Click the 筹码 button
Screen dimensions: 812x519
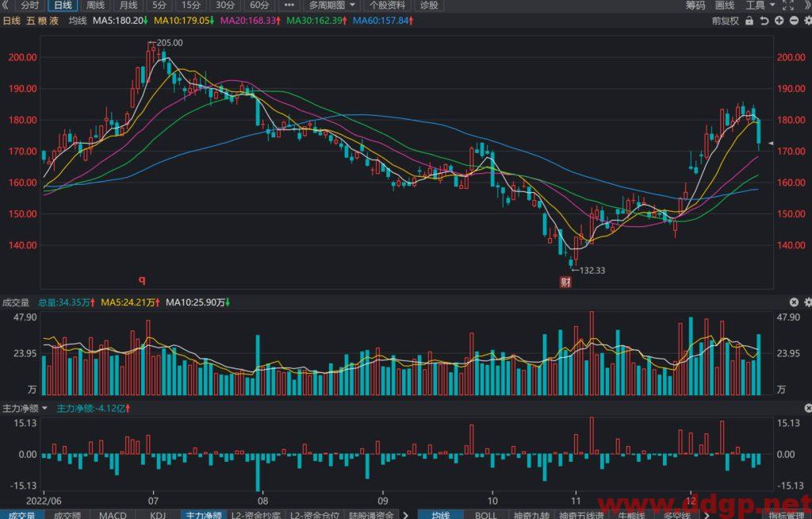[x=695, y=6]
